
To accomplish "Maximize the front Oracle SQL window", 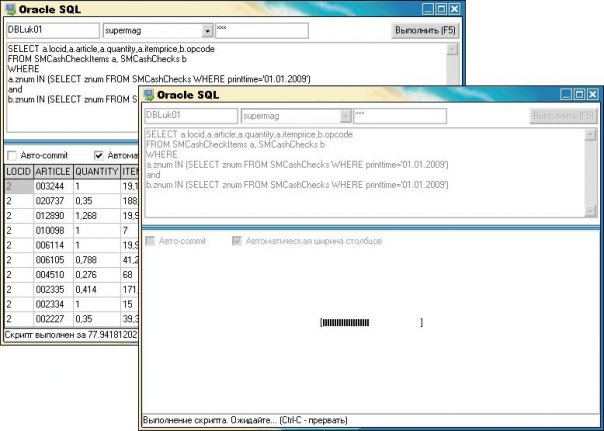I will point(579,94).
